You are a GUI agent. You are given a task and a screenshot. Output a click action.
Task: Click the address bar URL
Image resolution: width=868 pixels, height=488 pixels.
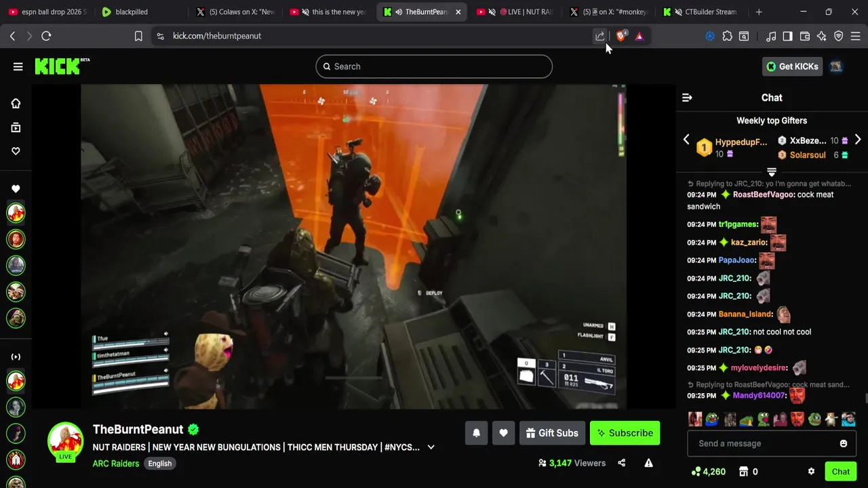pos(217,36)
